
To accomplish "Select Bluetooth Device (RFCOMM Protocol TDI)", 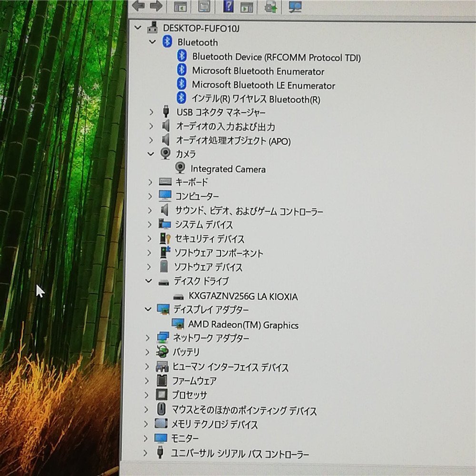I will (276, 57).
